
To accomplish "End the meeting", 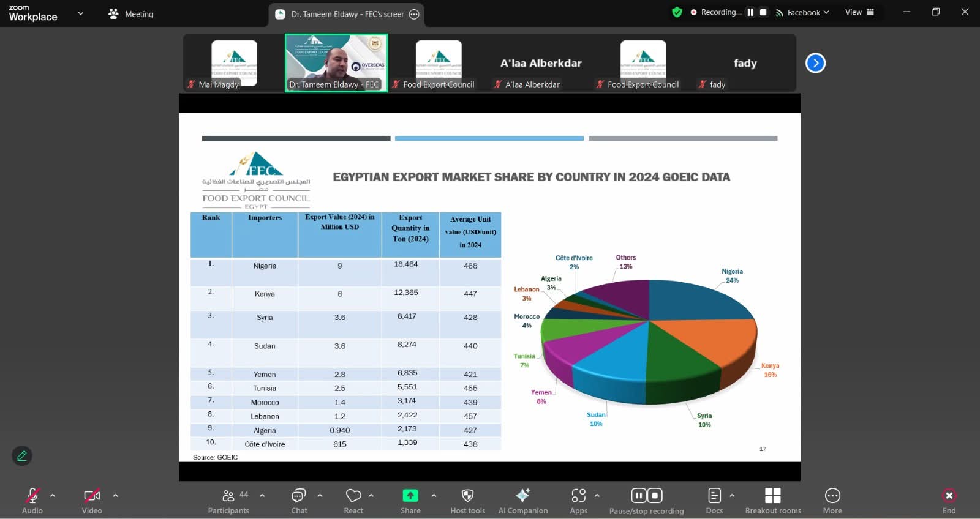I will click(949, 501).
